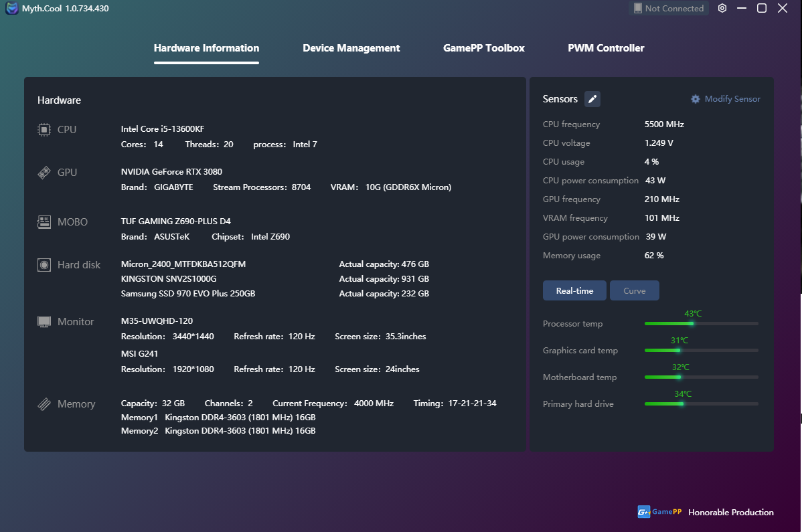The height and width of the screenshot is (532, 802).
Task: Close the Myth.Cool window
Action: (783, 8)
